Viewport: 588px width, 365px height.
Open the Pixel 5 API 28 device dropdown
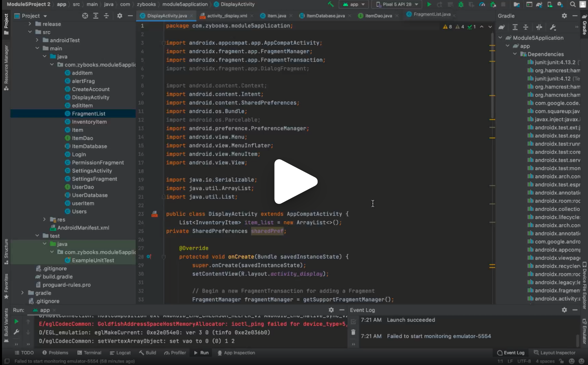(397, 4)
